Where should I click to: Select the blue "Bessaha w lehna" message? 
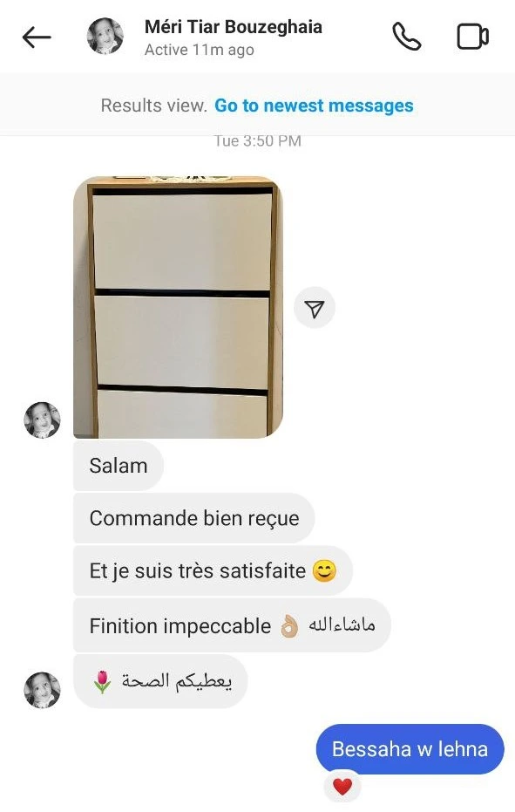coord(410,749)
